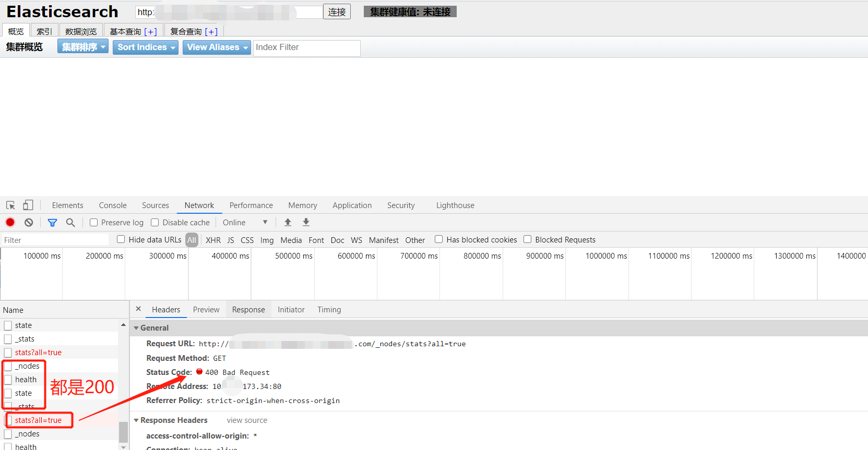Show the Initiator tab of the request
The image size is (868, 450).
(x=291, y=310)
